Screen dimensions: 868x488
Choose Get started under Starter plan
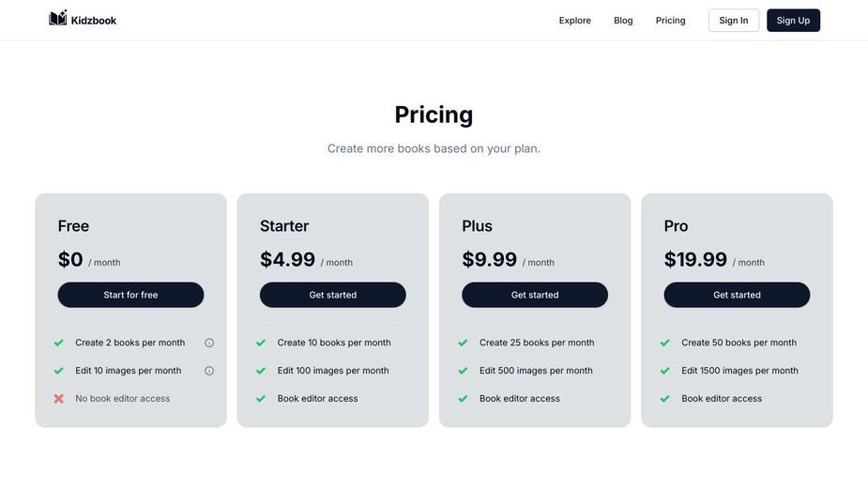pos(333,295)
